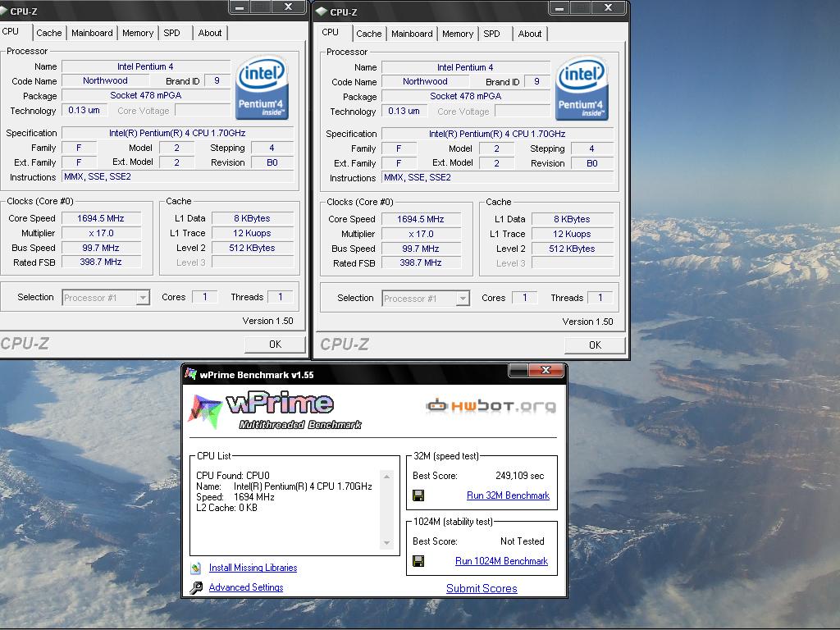Switch to SPD tab in left CPU-Z
The width and height of the screenshot is (840, 630).
(x=172, y=33)
